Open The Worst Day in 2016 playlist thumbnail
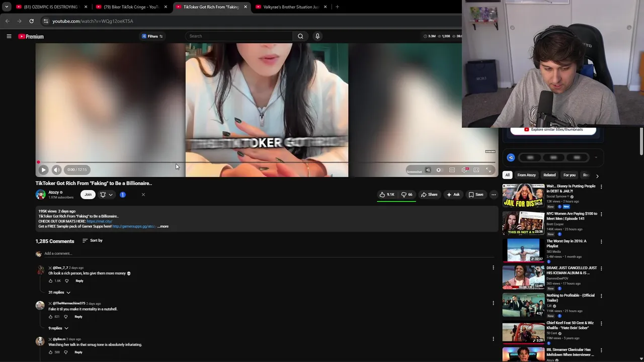The width and height of the screenshot is (644, 362). click(523, 251)
